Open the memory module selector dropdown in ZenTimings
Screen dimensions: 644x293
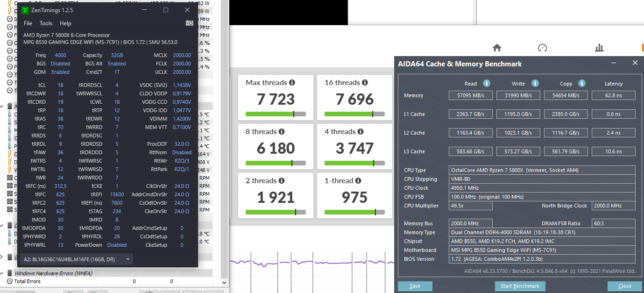[77, 259]
